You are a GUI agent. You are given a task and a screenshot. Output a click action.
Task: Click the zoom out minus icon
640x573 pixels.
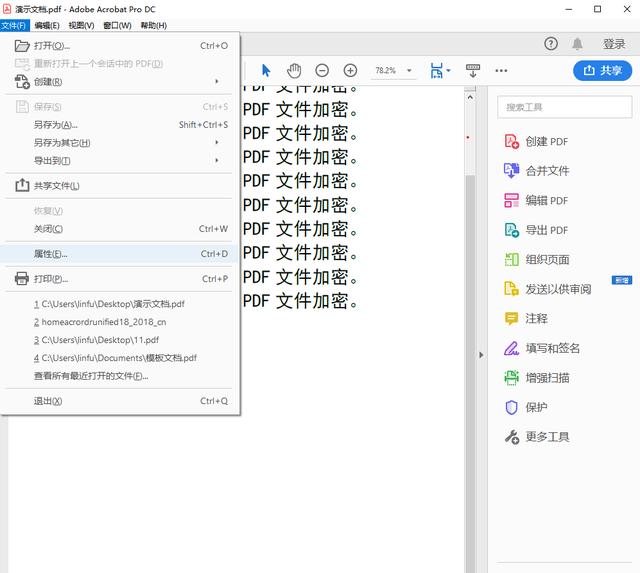tap(322, 71)
